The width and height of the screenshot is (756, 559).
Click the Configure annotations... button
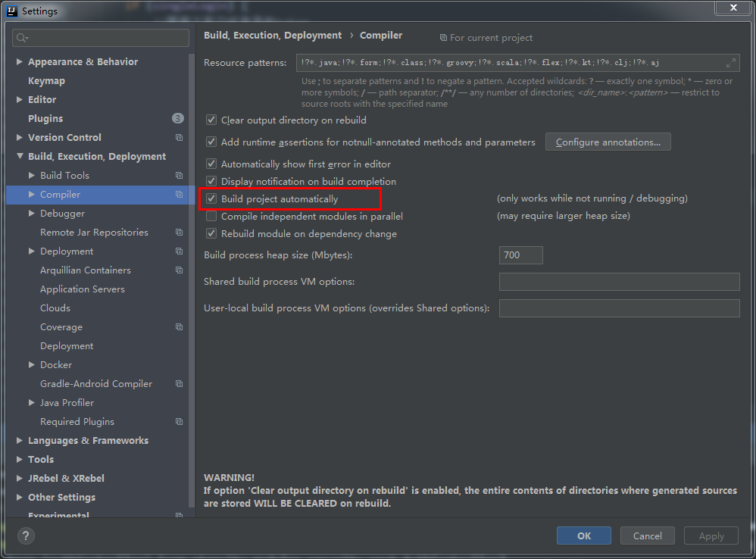608,142
